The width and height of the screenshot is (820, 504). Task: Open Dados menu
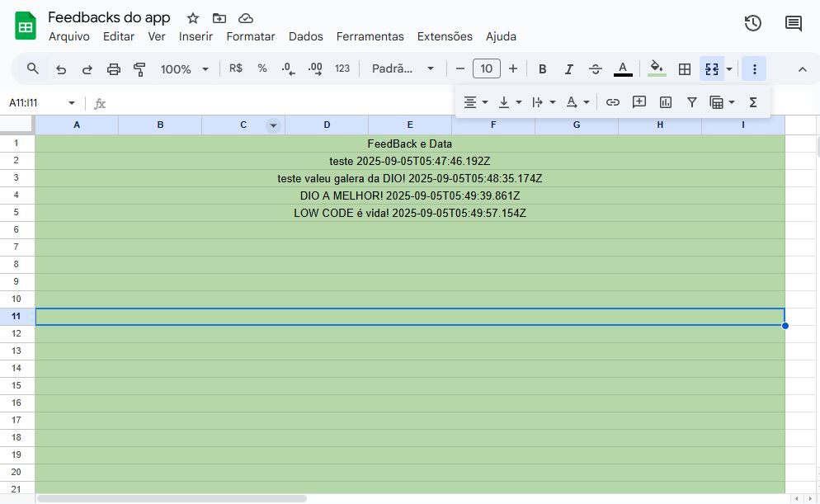(x=306, y=36)
